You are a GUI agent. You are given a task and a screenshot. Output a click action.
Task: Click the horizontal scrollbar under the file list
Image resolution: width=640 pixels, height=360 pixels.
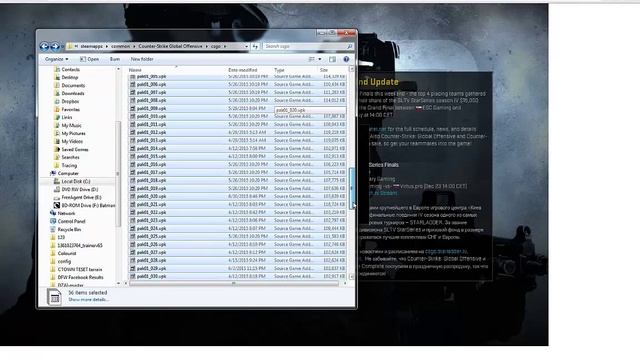[x=234, y=283]
